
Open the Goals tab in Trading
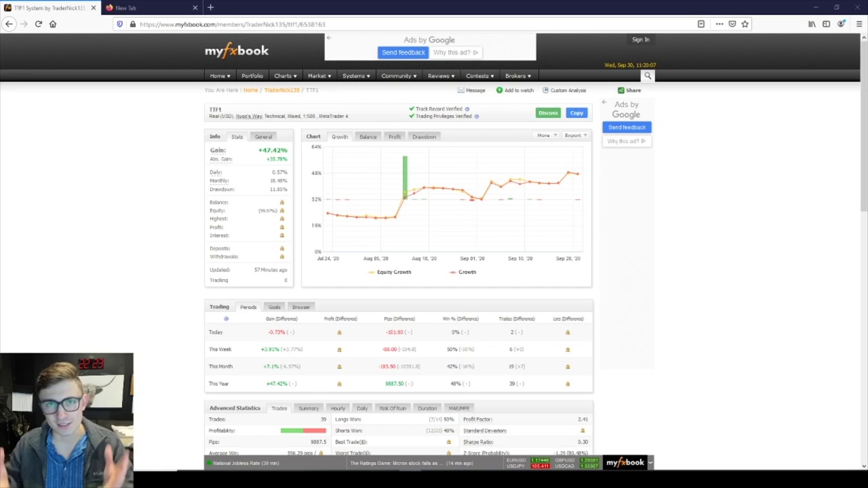pyautogui.click(x=274, y=307)
